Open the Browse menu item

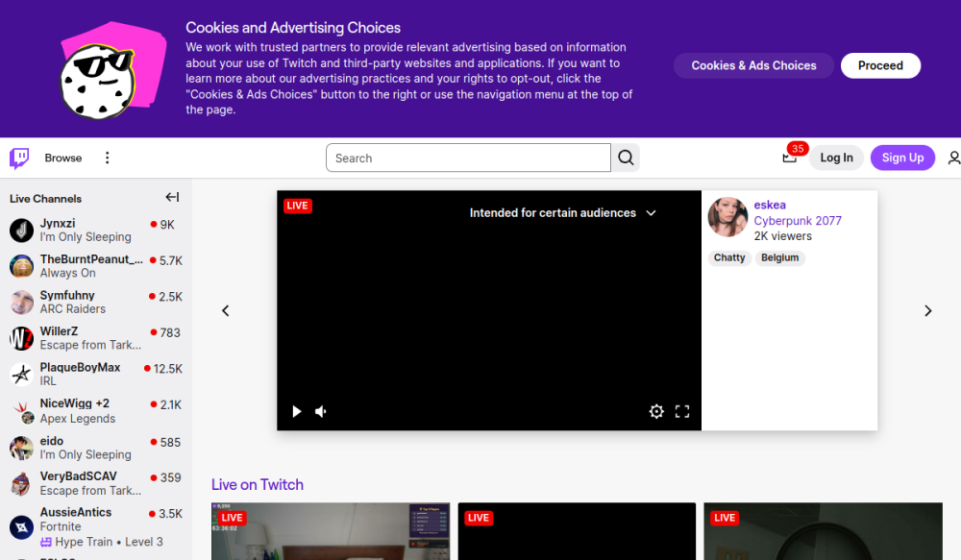coord(63,158)
